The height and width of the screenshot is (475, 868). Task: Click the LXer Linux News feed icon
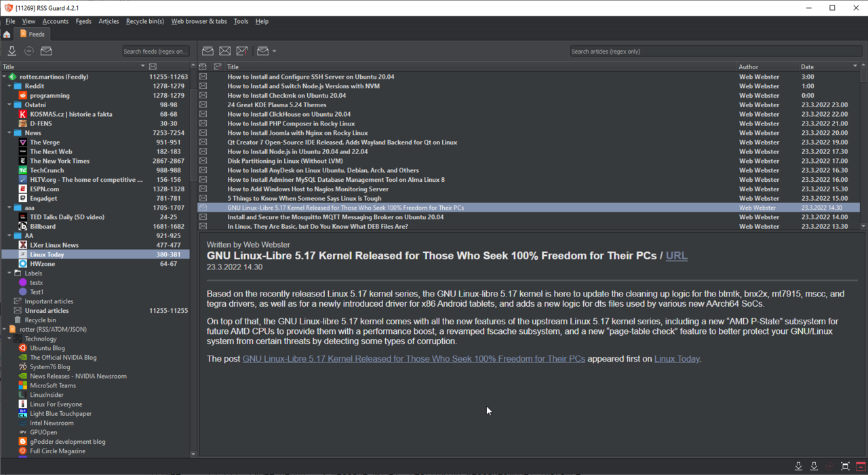(23, 245)
